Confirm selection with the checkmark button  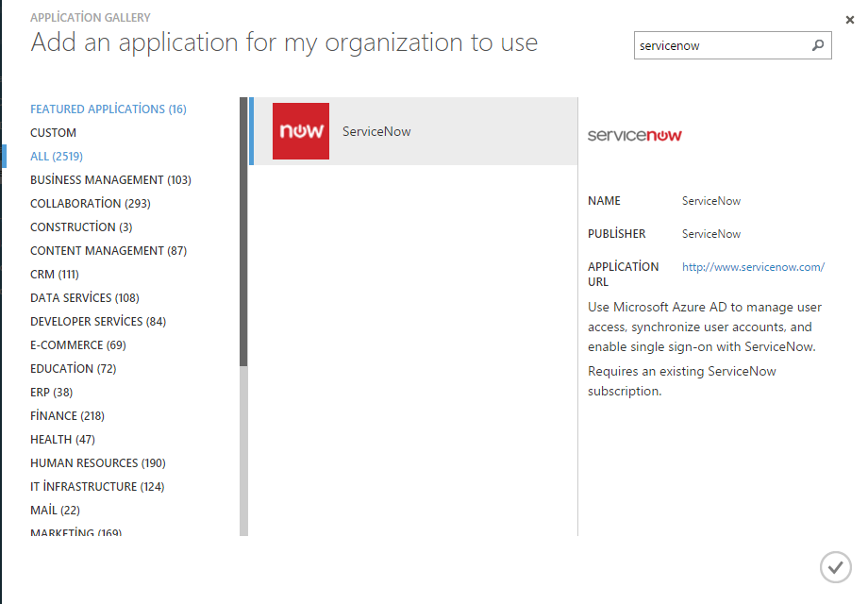835,567
